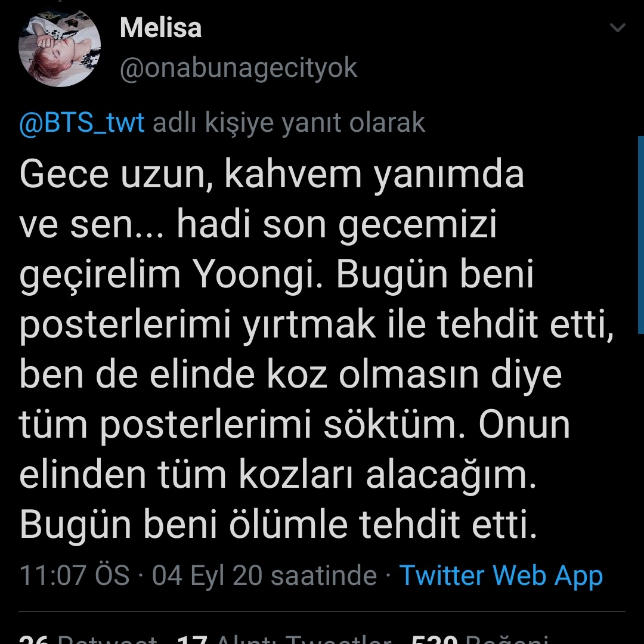Click the 11:07 ÖS timestamp
The image size is (644, 644).
74,576
